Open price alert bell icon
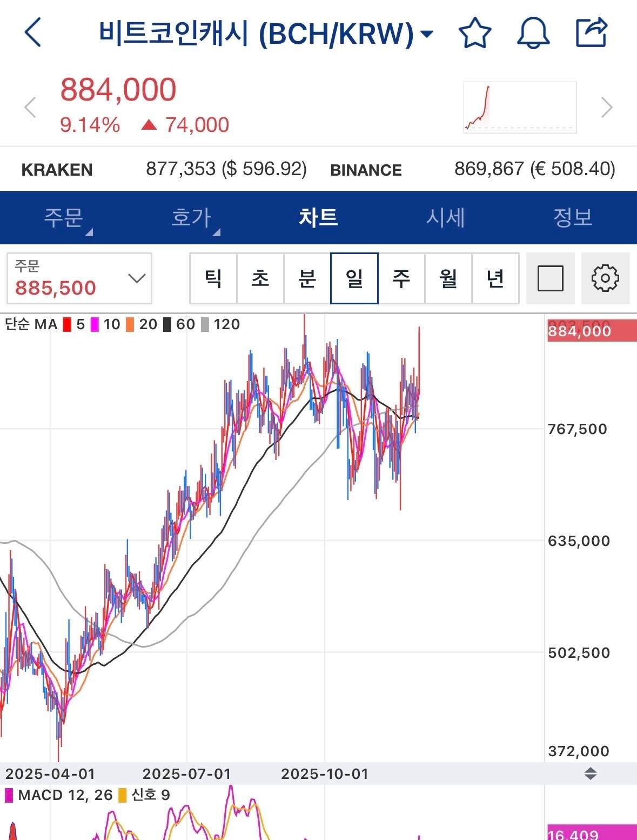The image size is (637, 840). (x=533, y=33)
